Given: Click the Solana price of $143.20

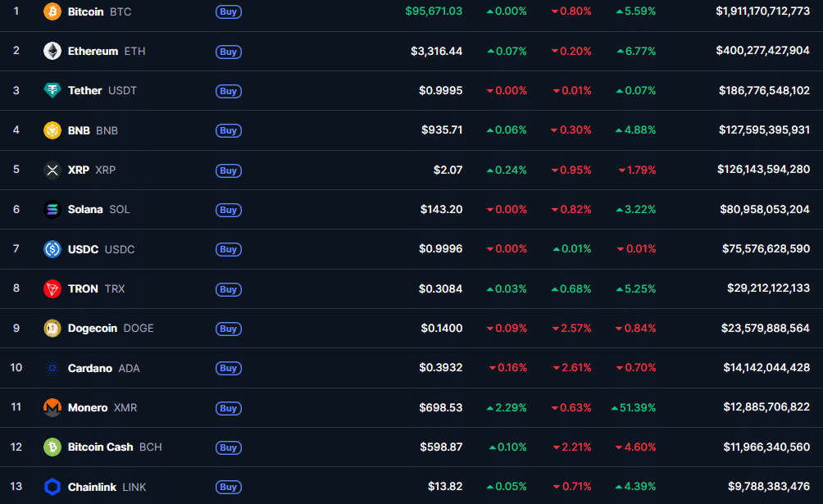Looking at the screenshot, I should point(441,210).
